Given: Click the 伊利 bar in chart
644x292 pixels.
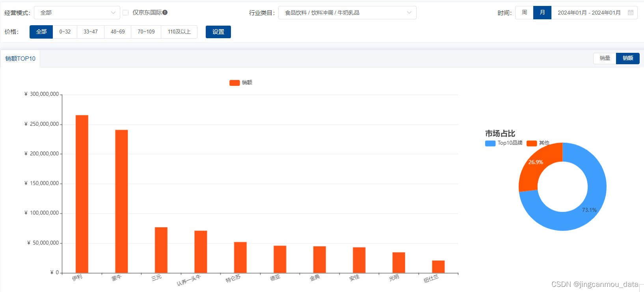Looking at the screenshot, I should click(82, 194).
